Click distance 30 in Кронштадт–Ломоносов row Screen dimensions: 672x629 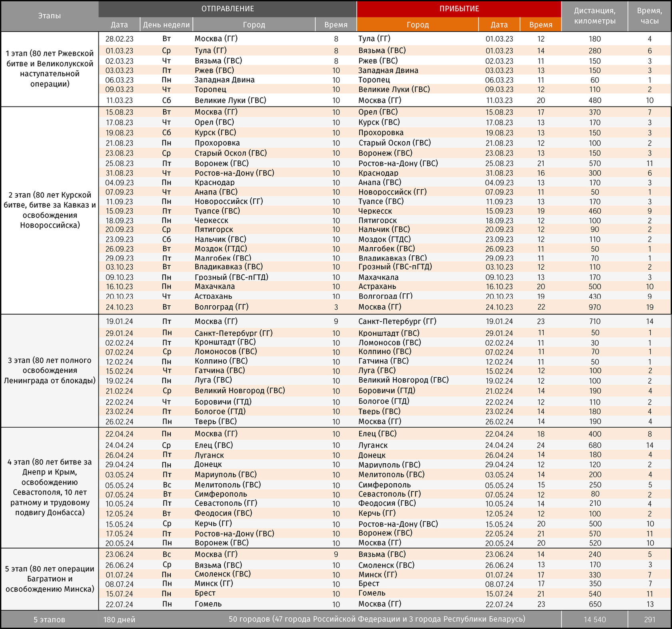[x=595, y=343]
